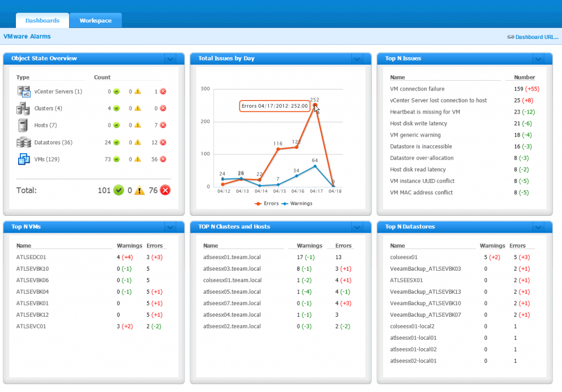The height and width of the screenshot is (392, 562).
Task: Open the Top N VMs panel dropdown
Action: [170, 227]
